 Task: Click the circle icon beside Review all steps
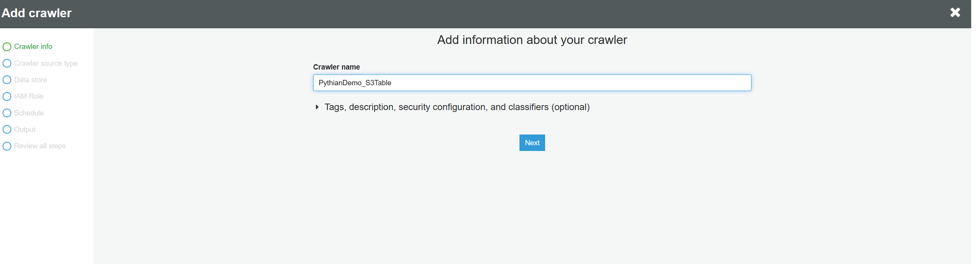click(7, 146)
